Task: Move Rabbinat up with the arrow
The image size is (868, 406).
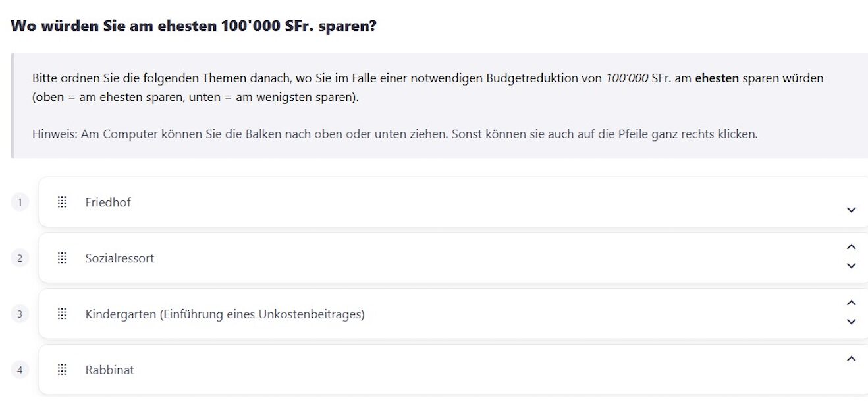Action: [x=851, y=359]
